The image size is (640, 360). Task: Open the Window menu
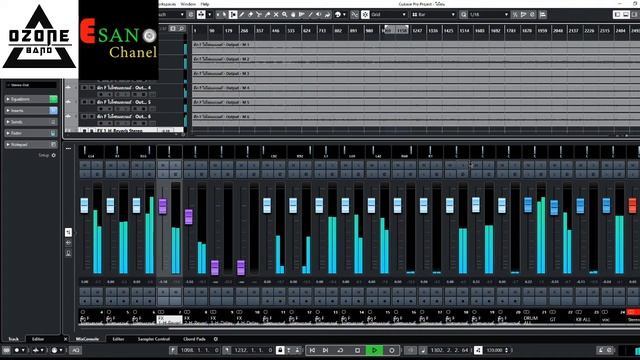(x=188, y=4)
